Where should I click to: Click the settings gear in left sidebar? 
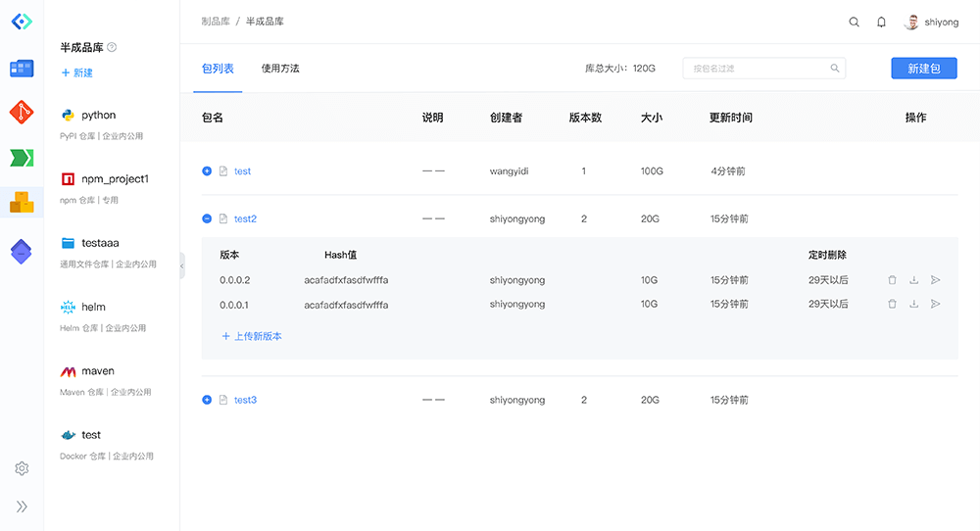[x=22, y=468]
